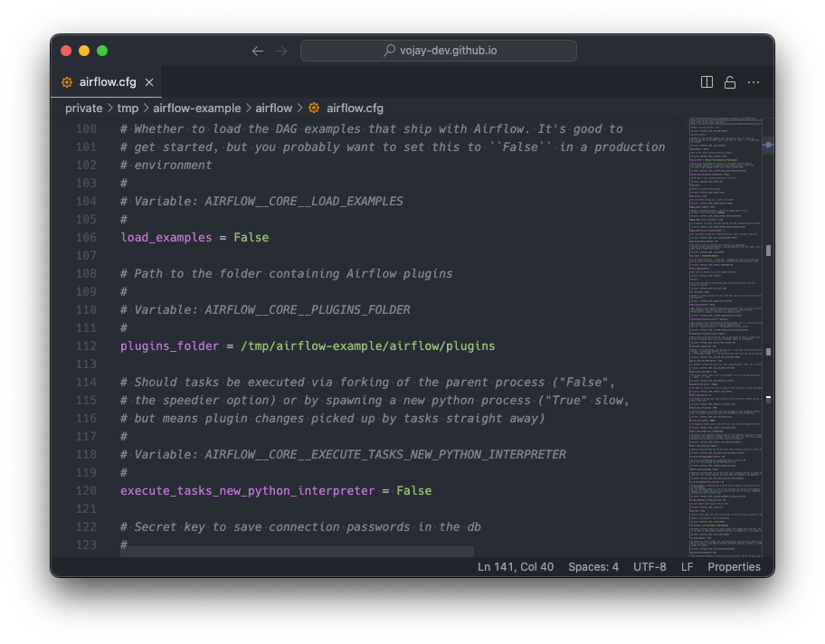Open more editor actions via the ellipsis icon

[754, 81]
